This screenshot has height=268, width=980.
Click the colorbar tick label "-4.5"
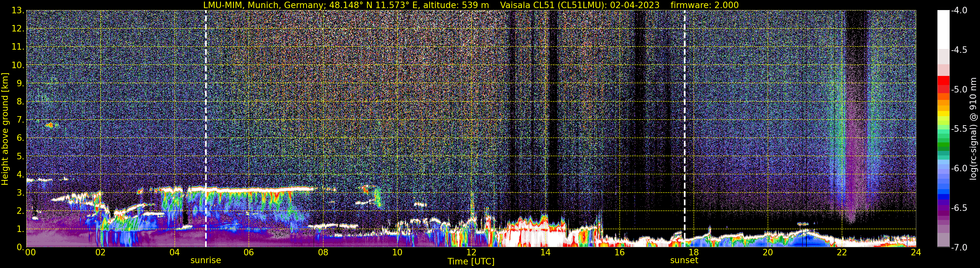point(959,50)
